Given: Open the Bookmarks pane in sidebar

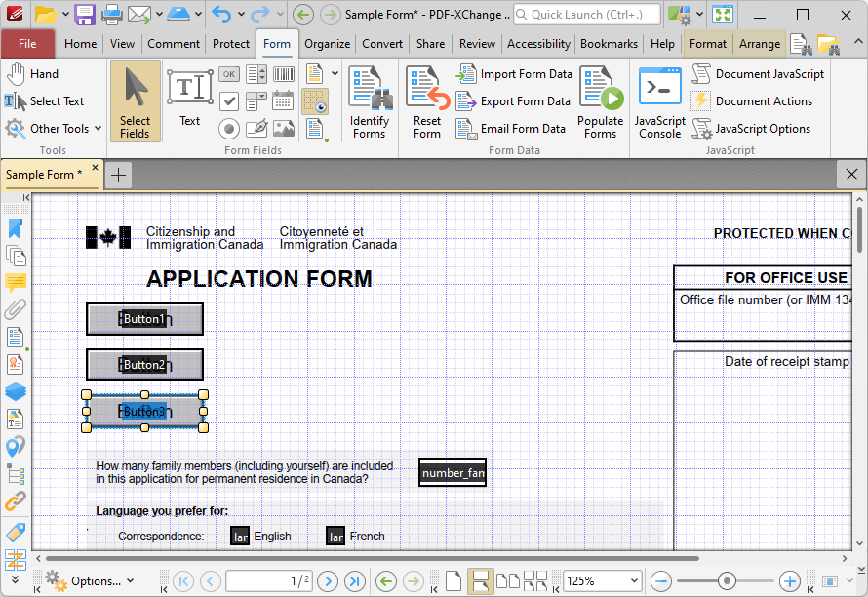Looking at the screenshot, I should (x=16, y=228).
